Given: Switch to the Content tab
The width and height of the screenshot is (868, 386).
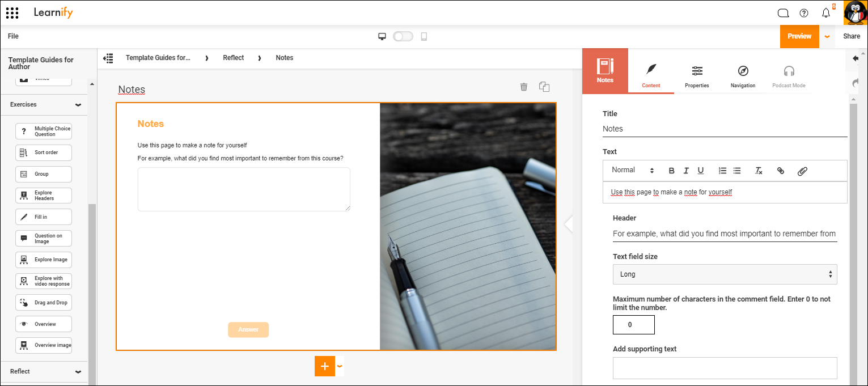Looking at the screenshot, I should [651, 75].
